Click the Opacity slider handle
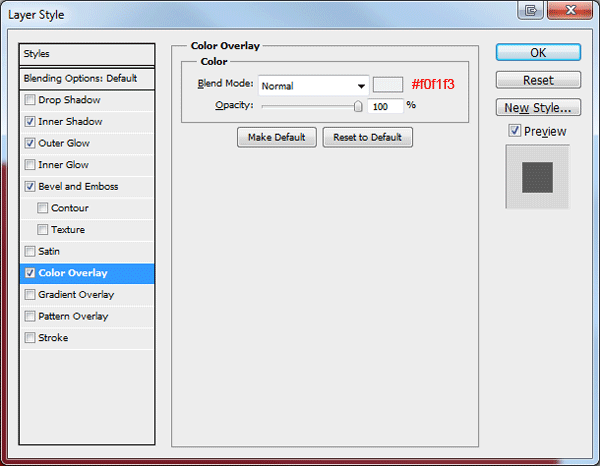Viewport: 600px width, 466px height. (x=358, y=106)
